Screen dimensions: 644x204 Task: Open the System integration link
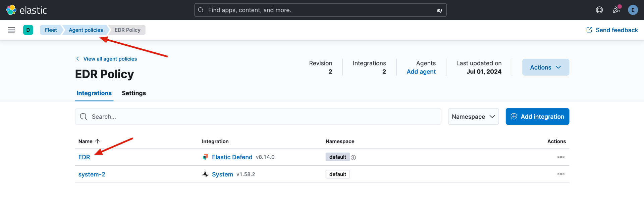pyautogui.click(x=222, y=174)
